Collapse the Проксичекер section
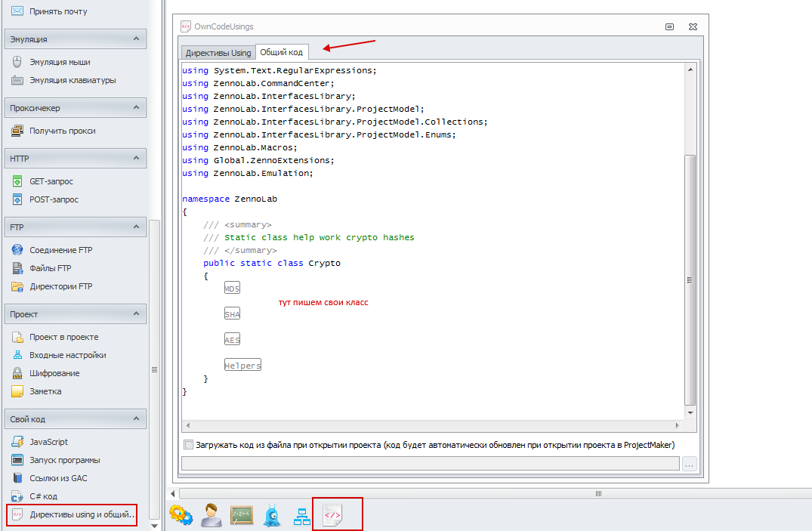This screenshot has height=531, width=812. 136,108
